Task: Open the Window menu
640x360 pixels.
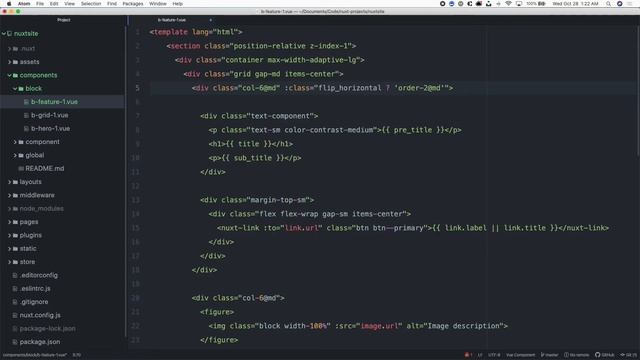Action: pyautogui.click(x=158, y=4)
